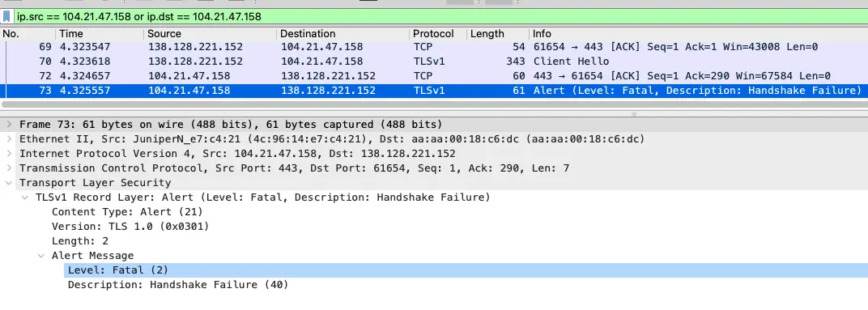Viewport: 868px width, 310px height.
Task: Click the Destination column header
Action: [343, 34]
